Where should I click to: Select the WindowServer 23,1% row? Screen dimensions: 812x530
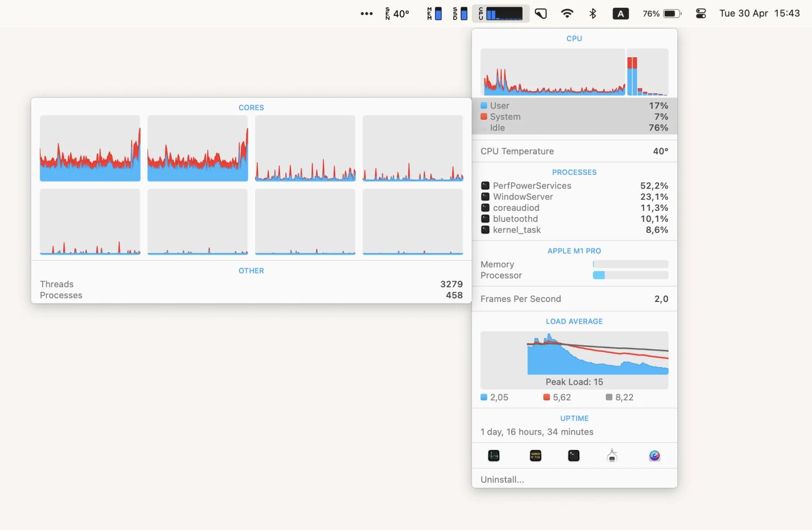574,196
